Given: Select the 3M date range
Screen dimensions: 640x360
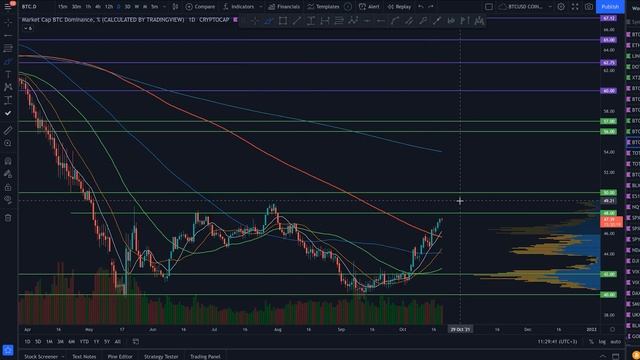Looking at the screenshot, I should tap(60, 341).
